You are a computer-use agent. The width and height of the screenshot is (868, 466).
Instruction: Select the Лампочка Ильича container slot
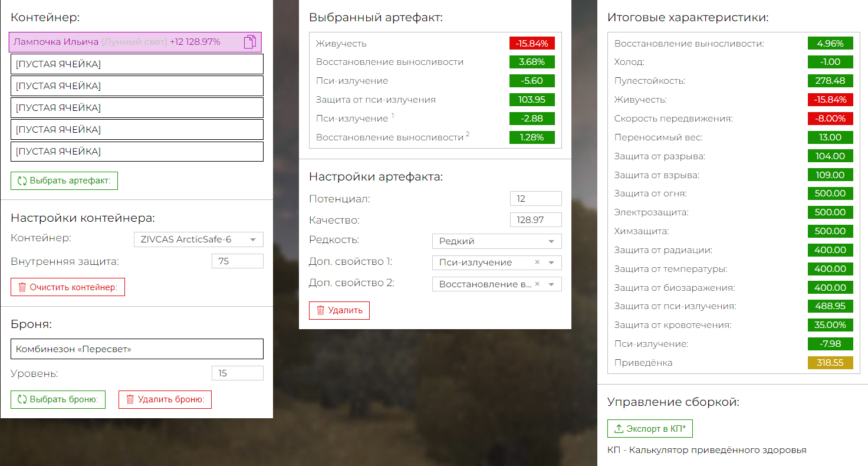pyautogui.click(x=135, y=42)
